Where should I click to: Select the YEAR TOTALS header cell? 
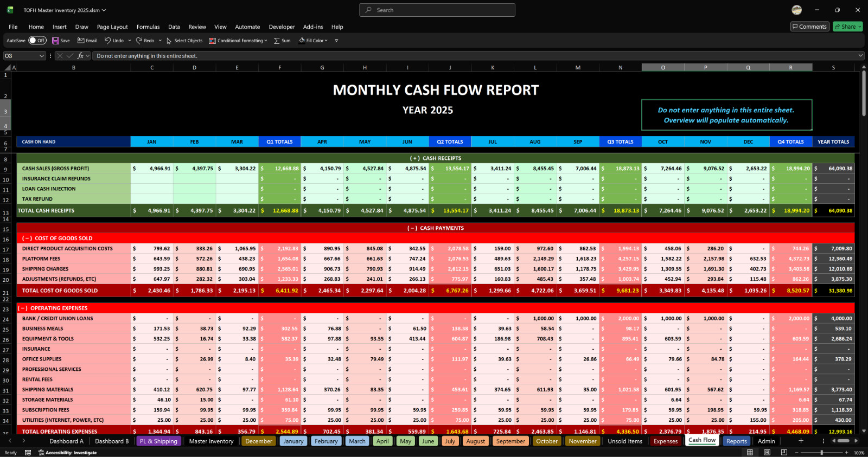coord(833,141)
